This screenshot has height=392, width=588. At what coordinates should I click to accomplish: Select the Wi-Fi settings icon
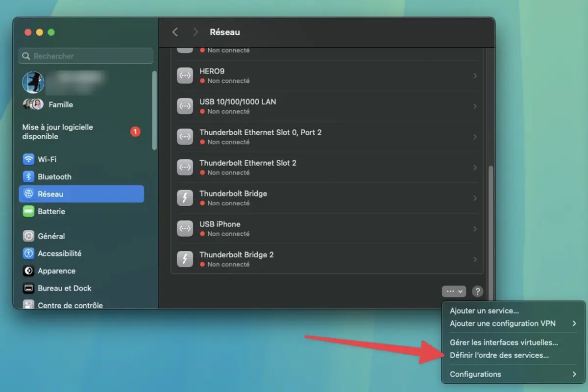coord(28,159)
